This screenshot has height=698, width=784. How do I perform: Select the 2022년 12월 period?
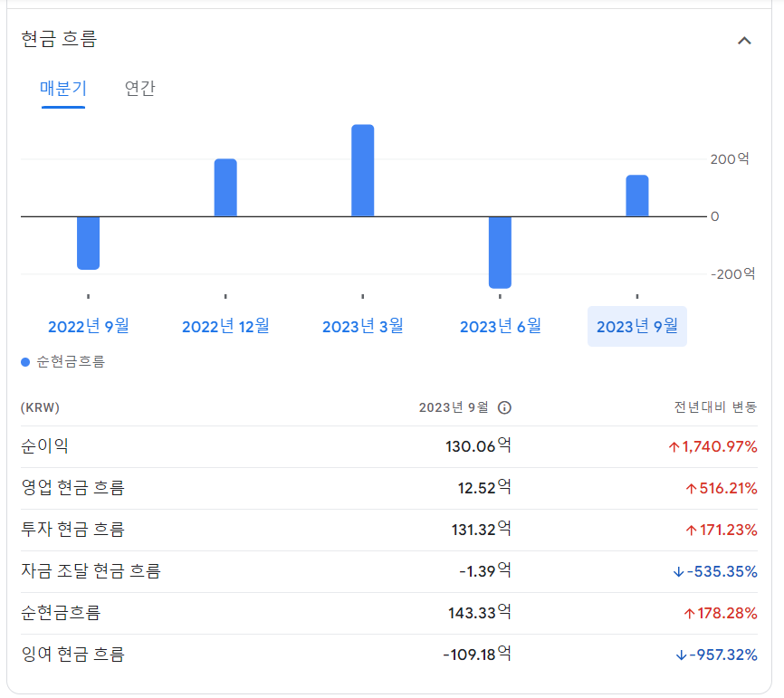click(x=225, y=326)
